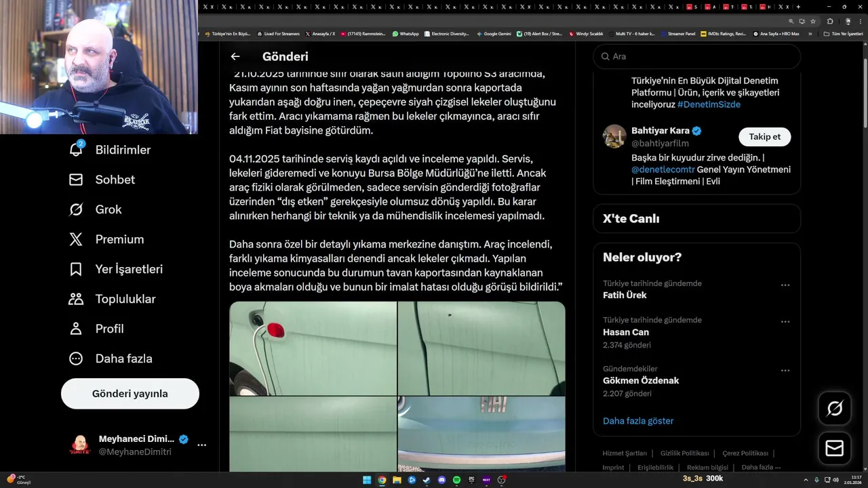Open Bahtiyar Kara avatar

pos(614,136)
